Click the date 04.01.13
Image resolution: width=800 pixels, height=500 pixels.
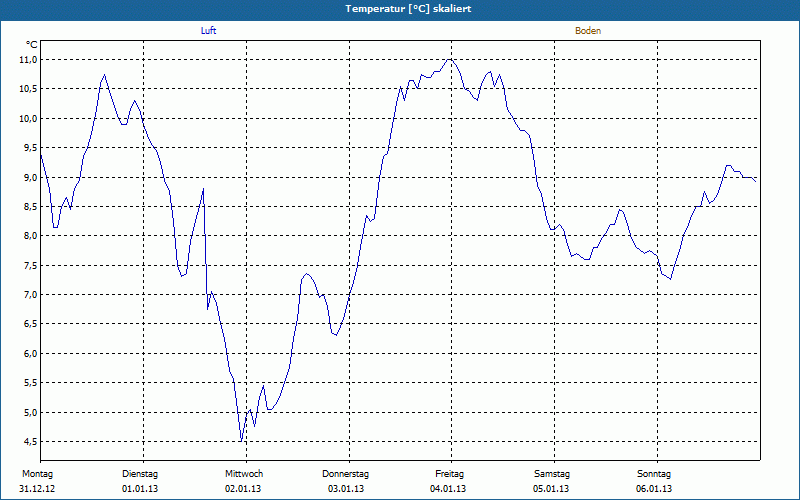pyautogui.click(x=448, y=489)
